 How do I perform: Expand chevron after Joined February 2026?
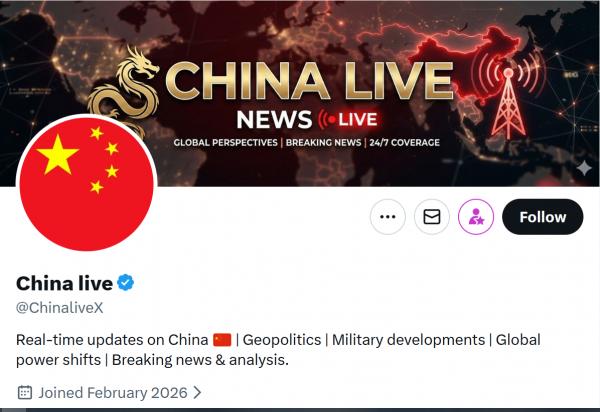click(197, 392)
